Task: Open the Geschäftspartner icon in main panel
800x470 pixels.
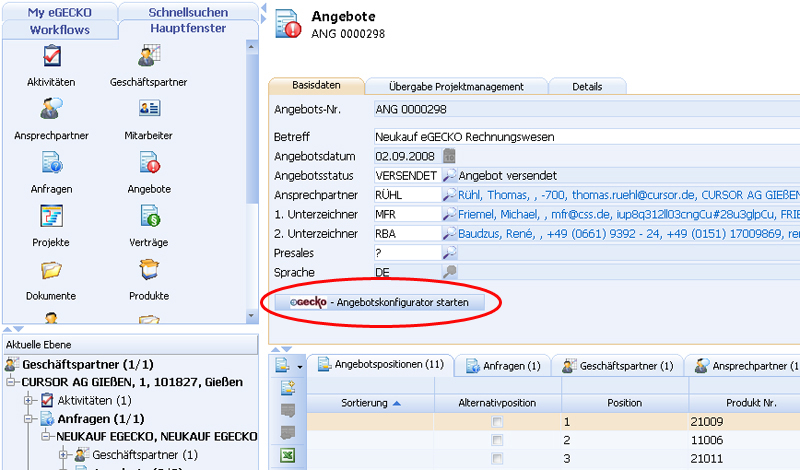Action: click(149, 56)
